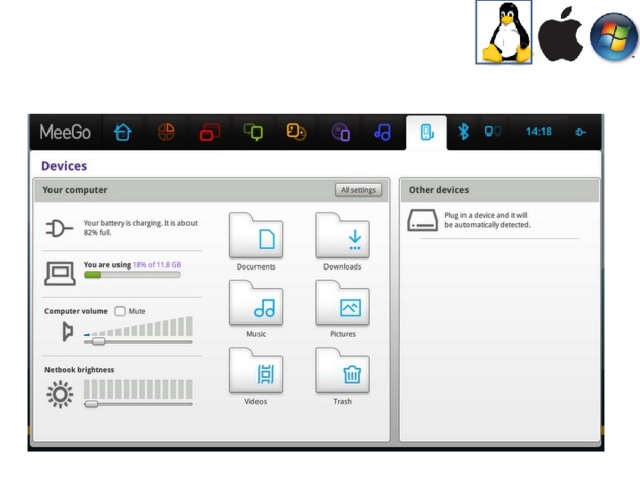Open the Videos folder

(256, 376)
